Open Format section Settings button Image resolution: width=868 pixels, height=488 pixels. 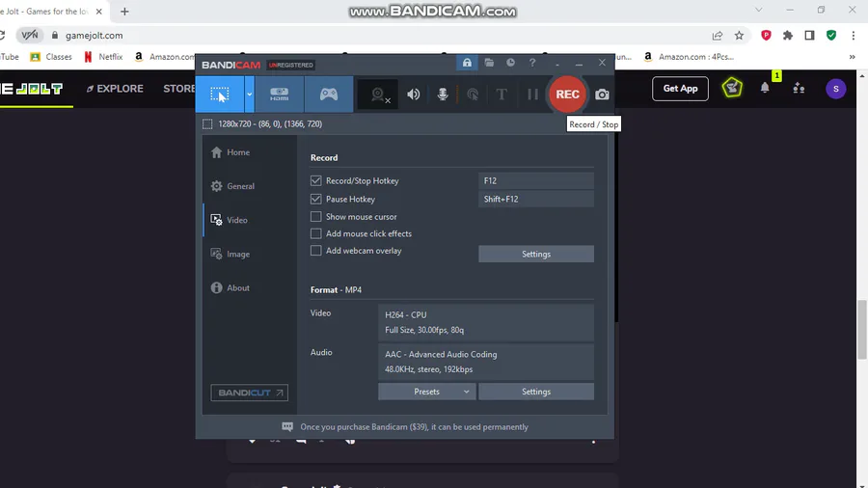click(x=536, y=392)
